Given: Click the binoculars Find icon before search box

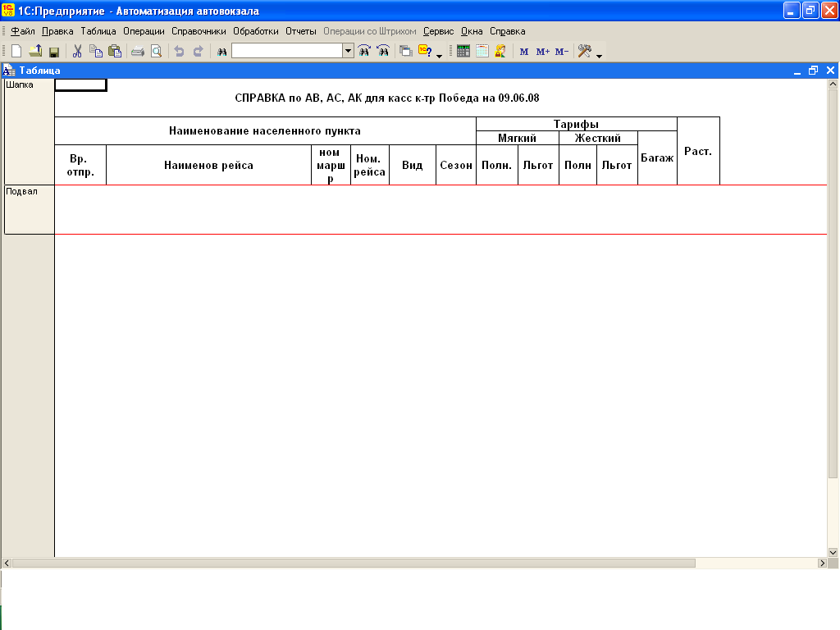Looking at the screenshot, I should 221,52.
